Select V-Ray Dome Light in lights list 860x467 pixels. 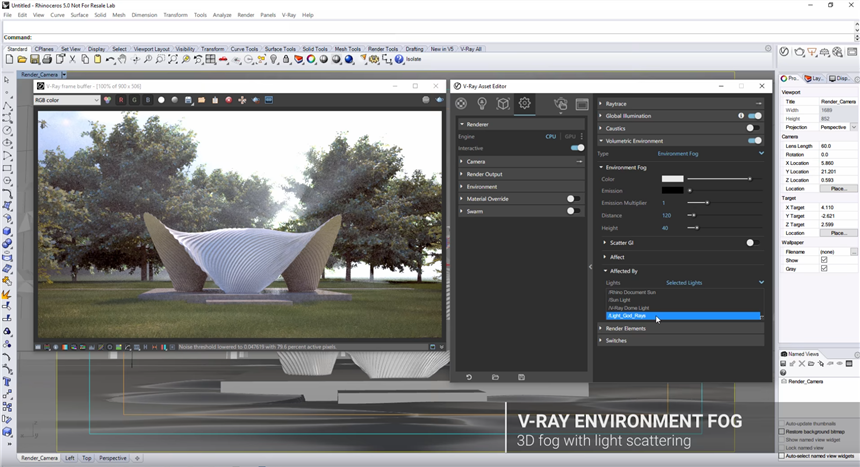629,307
